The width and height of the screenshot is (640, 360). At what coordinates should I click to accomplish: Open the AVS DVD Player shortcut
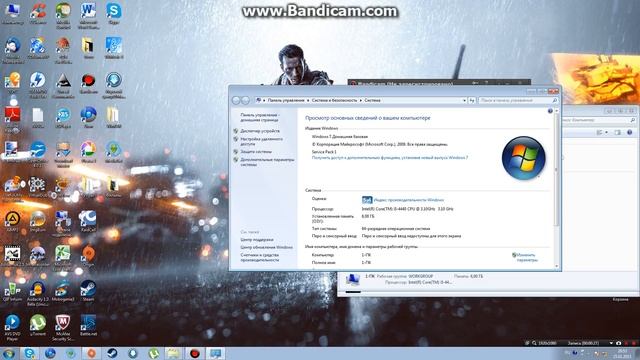click(x=12, y=327)
